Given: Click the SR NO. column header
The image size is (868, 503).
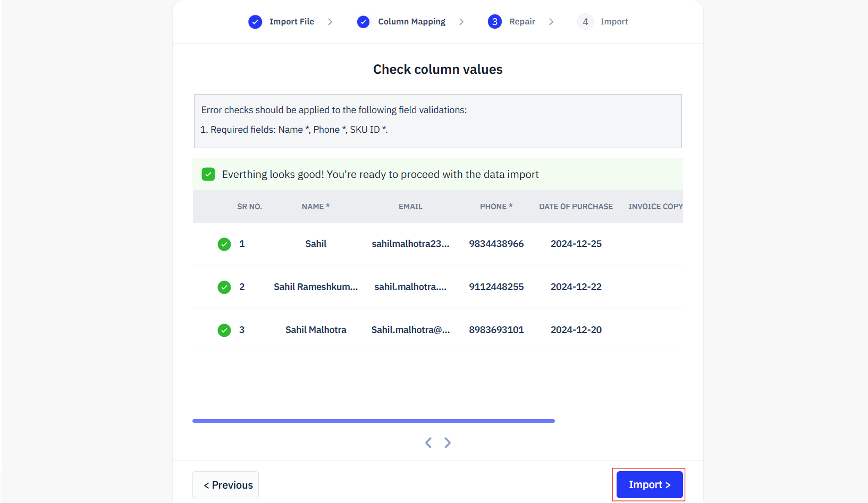Looking at the screenshot, I should tap(250, 207).
